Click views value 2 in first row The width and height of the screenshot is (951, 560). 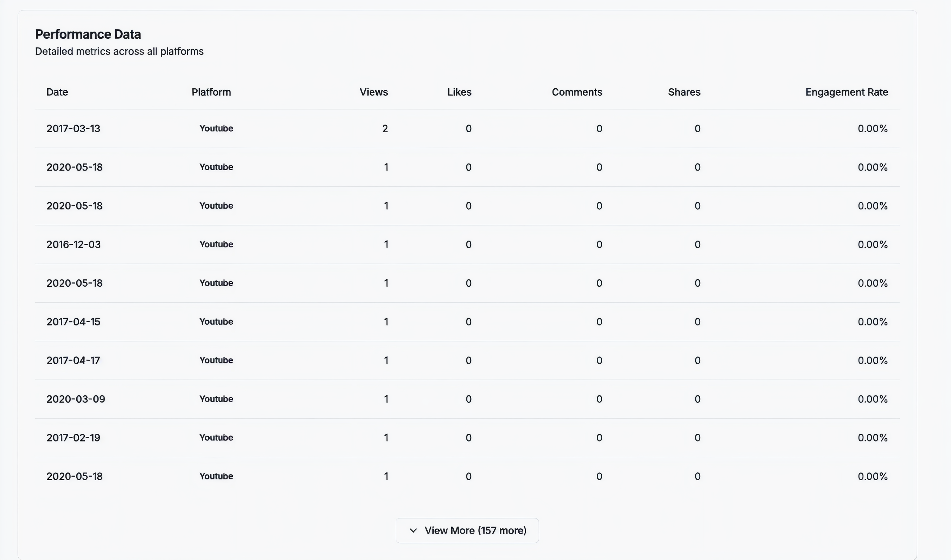coord(384,129)
